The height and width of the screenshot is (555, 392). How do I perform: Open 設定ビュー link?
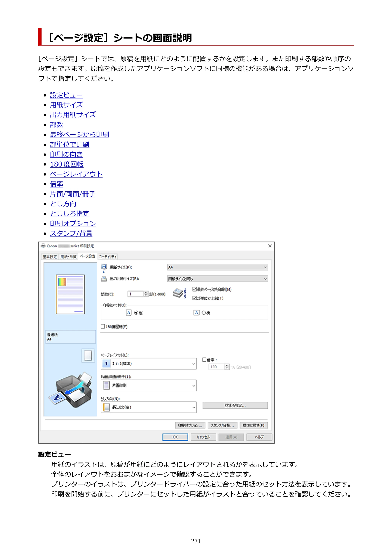click(x=66, y=95)
